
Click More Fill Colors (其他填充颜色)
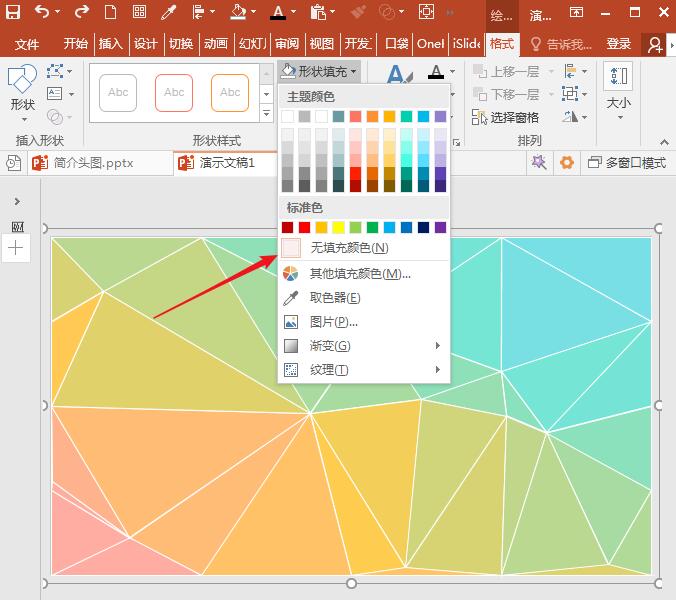(x=359, y=273)
